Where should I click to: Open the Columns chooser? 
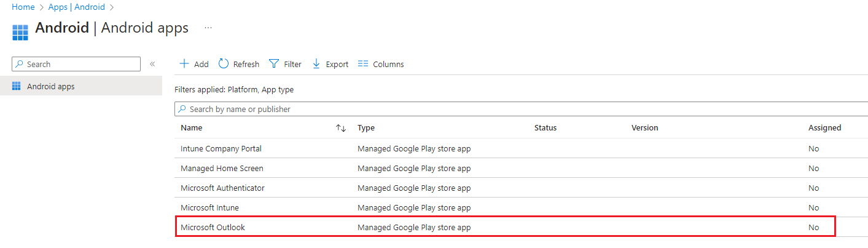[381, 64]
